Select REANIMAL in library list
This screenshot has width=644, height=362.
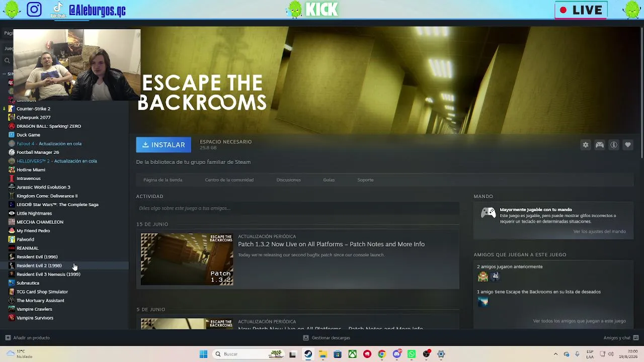click(x=27, y=248)
